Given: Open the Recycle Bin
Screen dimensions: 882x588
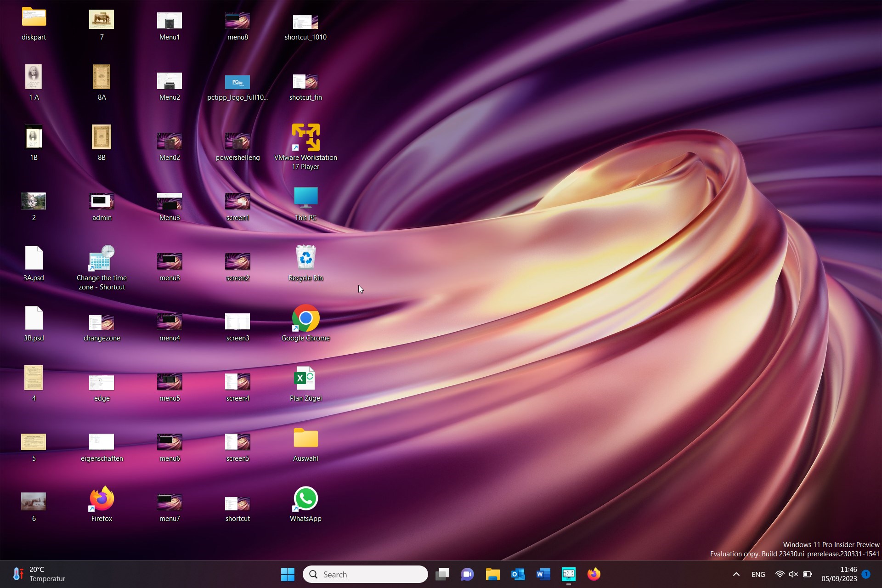Looking at the screenshot, I should [x=305, y=257].
